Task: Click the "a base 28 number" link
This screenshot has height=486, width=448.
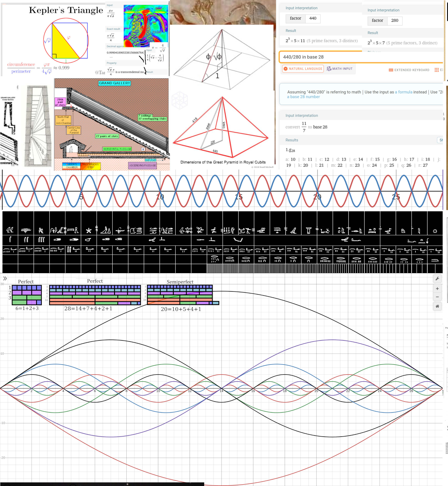Action: pyautogui.click(x=303, y=97)
